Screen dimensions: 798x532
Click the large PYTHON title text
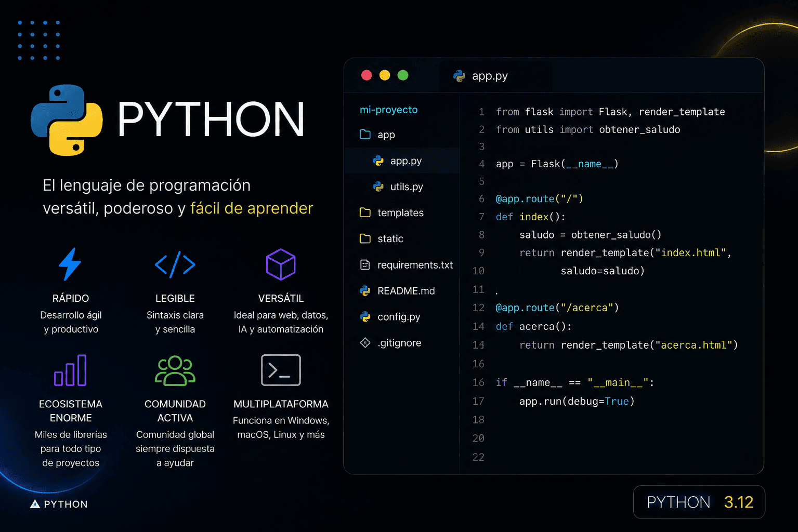coord(211,119)
